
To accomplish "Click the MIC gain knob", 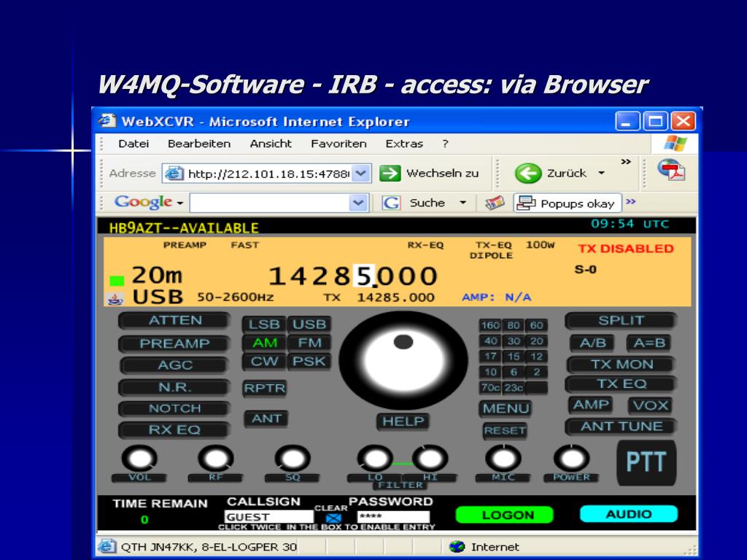I will [503, 459].
